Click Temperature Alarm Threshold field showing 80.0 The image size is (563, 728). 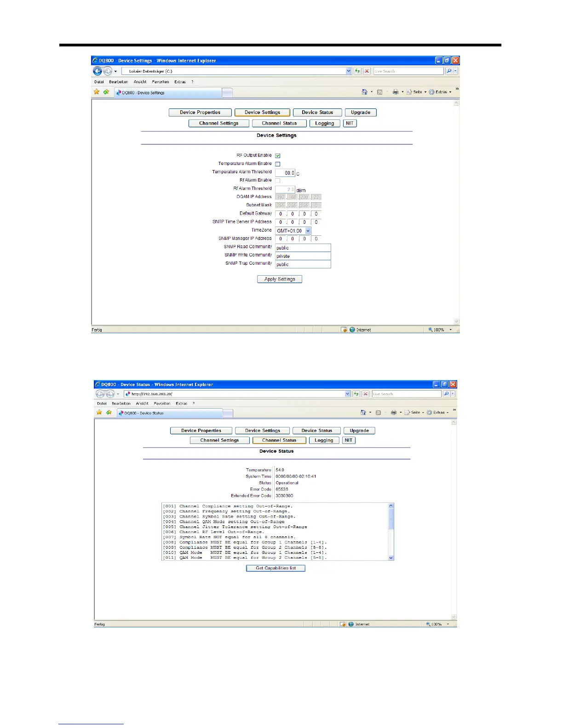tap(285, 173)
